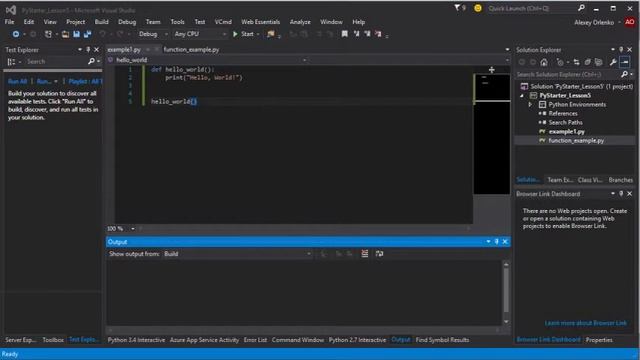The height and width of the screenshot is (360, 640).
Task: Click the green Start debugging arrow
Action: [x=235, y=34]
